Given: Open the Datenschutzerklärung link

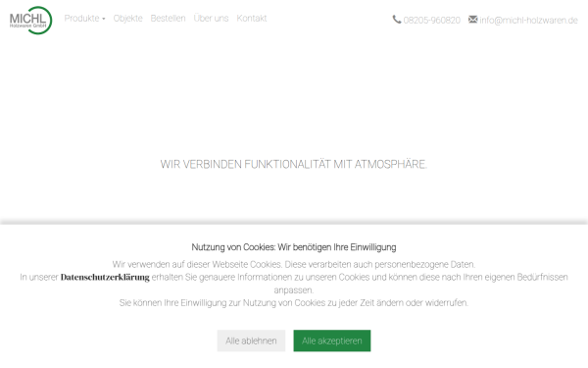Looking at the screenshot, I should 105,277.
